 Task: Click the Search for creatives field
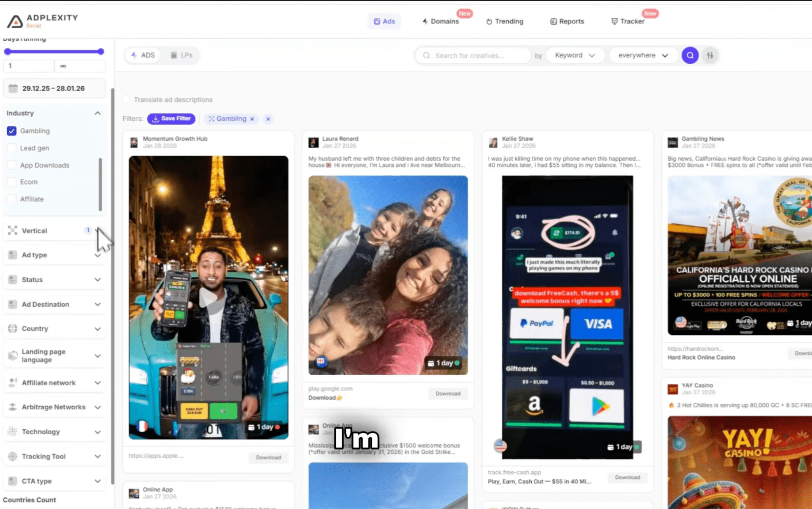click(473, 56)
